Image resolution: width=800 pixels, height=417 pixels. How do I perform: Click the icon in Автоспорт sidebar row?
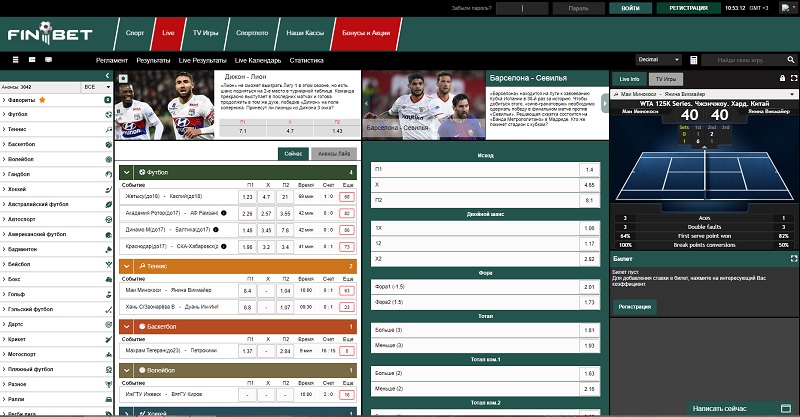pyautogui.click(x=108, y=219)
